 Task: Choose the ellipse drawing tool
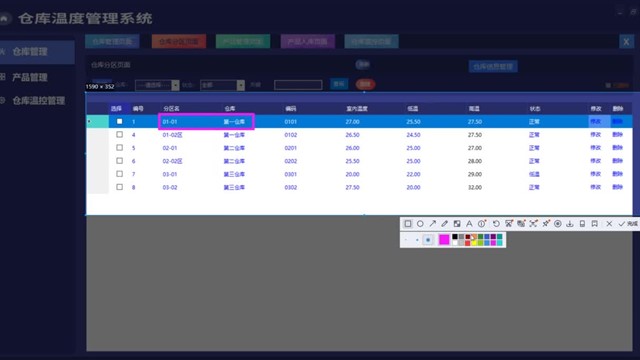[420, 224]
